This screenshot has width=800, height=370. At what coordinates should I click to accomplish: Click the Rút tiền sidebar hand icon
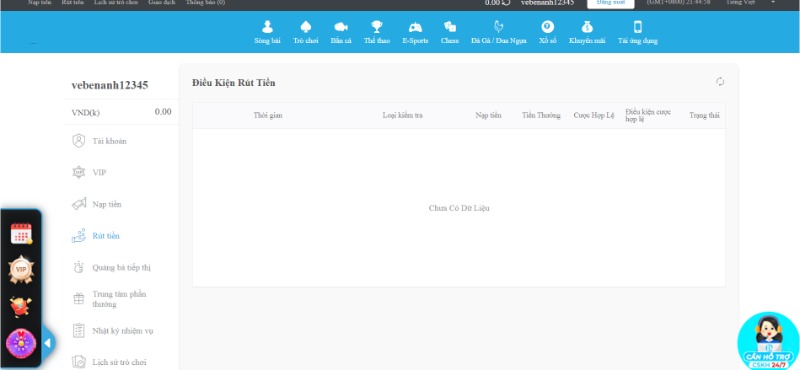pyautogui.click(x=79, y=236)
